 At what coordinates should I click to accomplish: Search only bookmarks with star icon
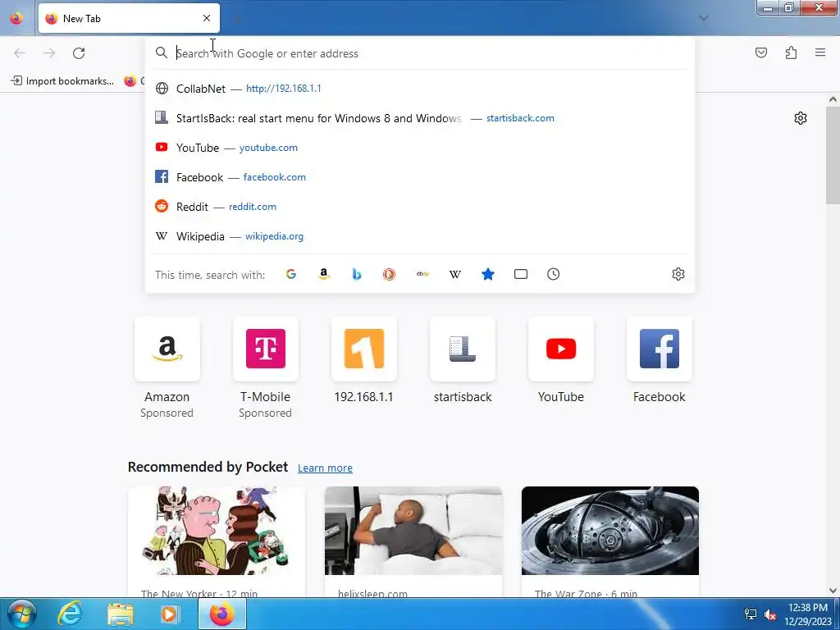tap(488, 274)
